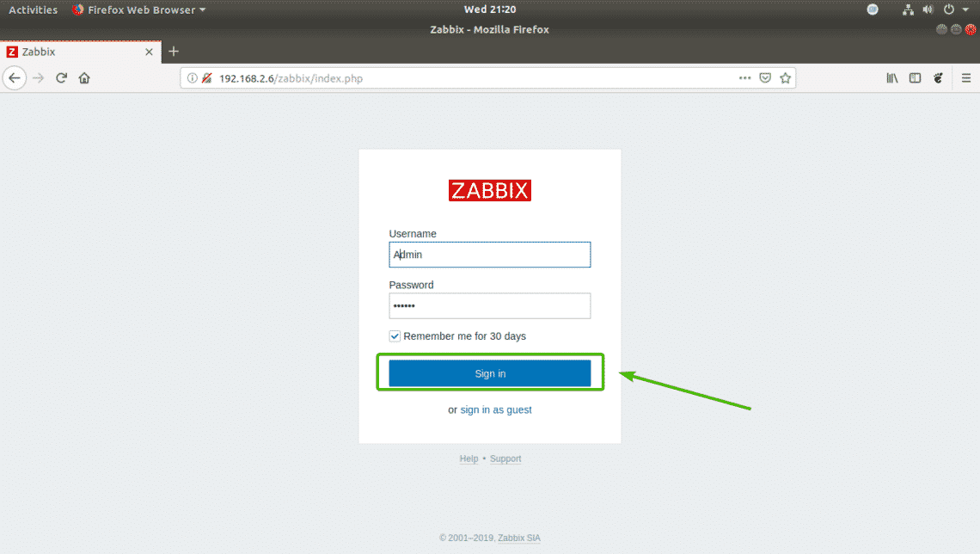Image resolution: width=980 pixels, height=554 pixels.
Task: Follow the sign in as guest link
Action: [496, 409]
